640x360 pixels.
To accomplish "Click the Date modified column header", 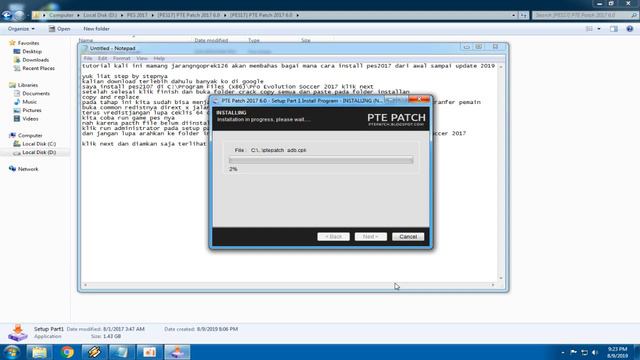I will coord(211,40).
